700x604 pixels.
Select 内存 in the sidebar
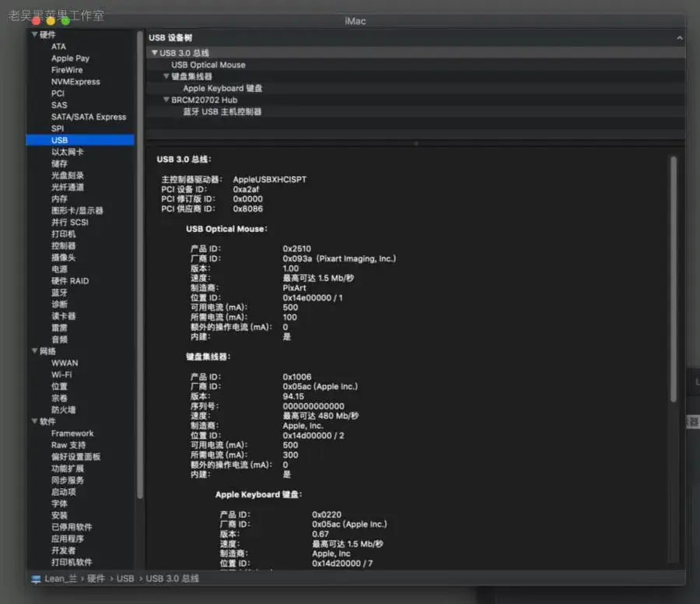coord(59,198)
